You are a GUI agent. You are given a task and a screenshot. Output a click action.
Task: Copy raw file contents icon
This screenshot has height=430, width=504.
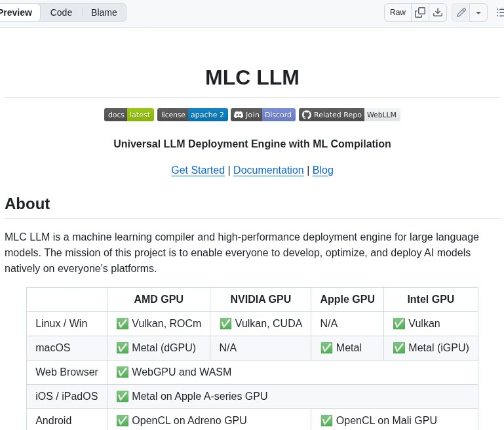pyautogui.click(x=420, y=12)
